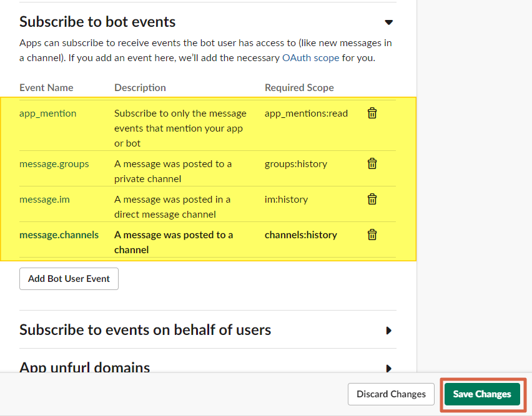Image resolution: width=532 pixels, height=416 pixels.
Task: Click the channels:history scope text
Action: point(300,235)
